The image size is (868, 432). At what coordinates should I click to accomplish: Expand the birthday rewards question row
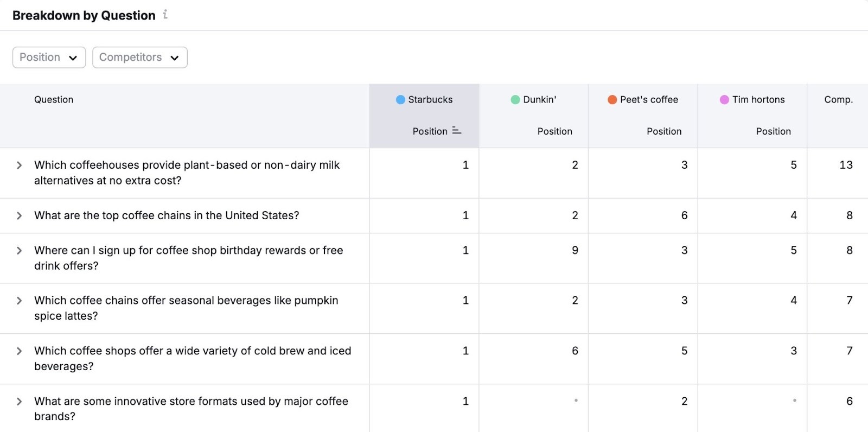(19, 250)
